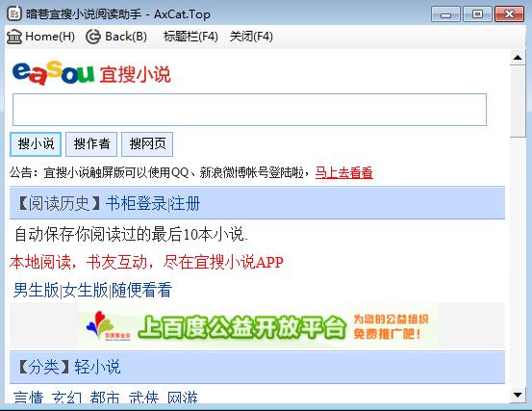Click the scrollbar down arrow
The image size is (532, 411).
point(518,395)
